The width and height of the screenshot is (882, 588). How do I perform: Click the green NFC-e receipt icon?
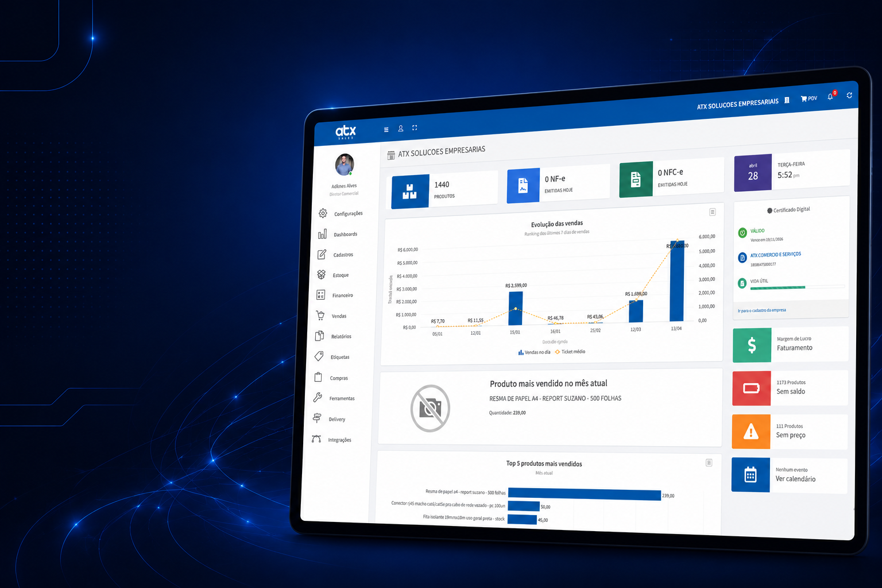click(x=636, y=179)
